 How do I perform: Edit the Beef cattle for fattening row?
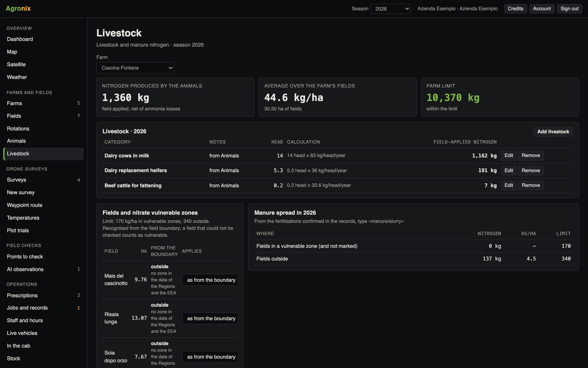click(x=509, y=185)
